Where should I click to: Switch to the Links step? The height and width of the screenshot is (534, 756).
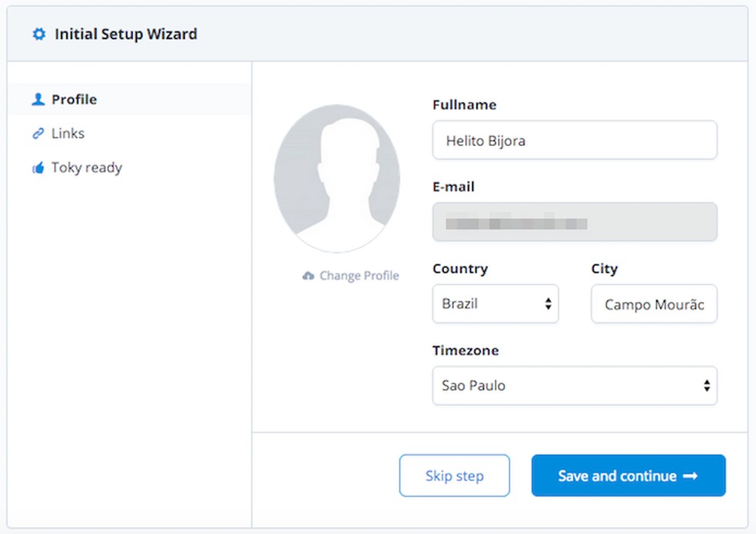tap(68, 134)
